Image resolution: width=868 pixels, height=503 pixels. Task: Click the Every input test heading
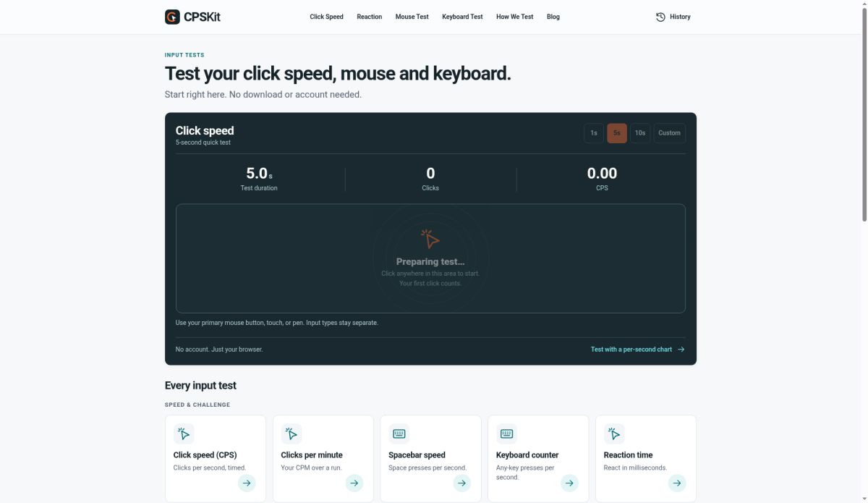click(x=200, y=386)
